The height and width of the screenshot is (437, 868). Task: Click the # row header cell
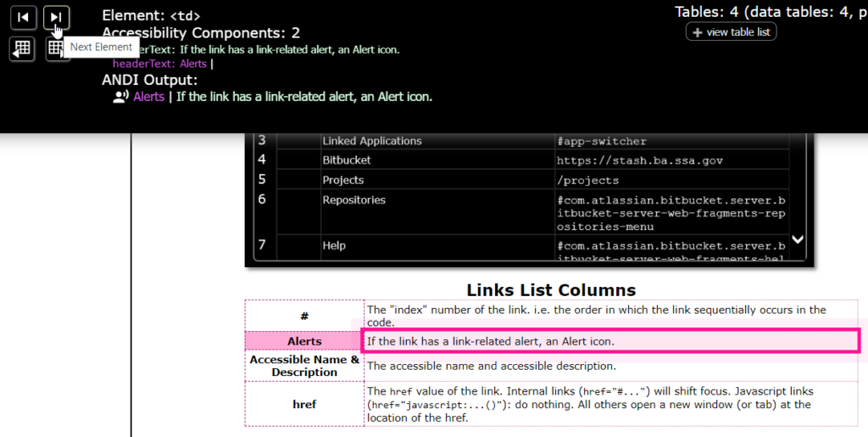[x=304, y=316]
